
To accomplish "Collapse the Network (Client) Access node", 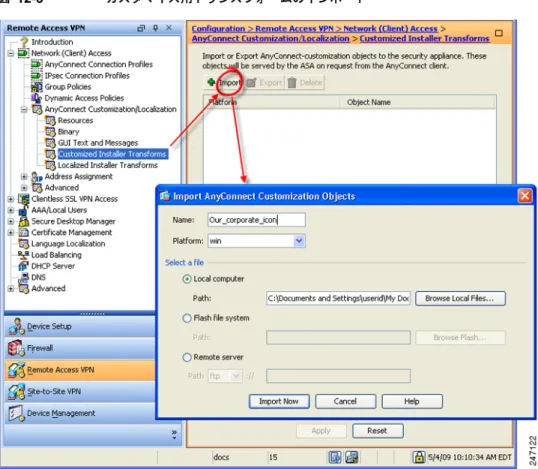I will tap(11, 53).
